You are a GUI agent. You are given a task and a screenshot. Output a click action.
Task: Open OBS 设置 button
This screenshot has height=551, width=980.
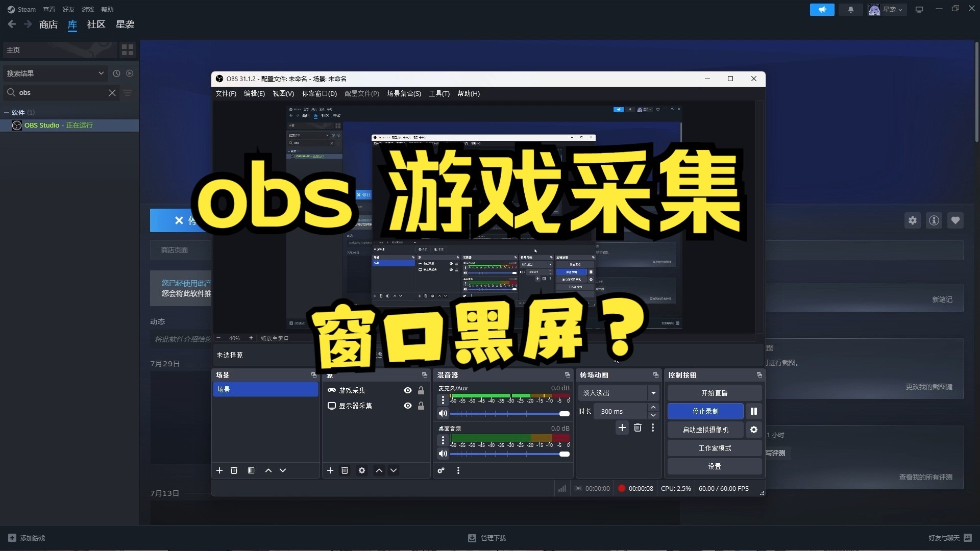point(715,466)
